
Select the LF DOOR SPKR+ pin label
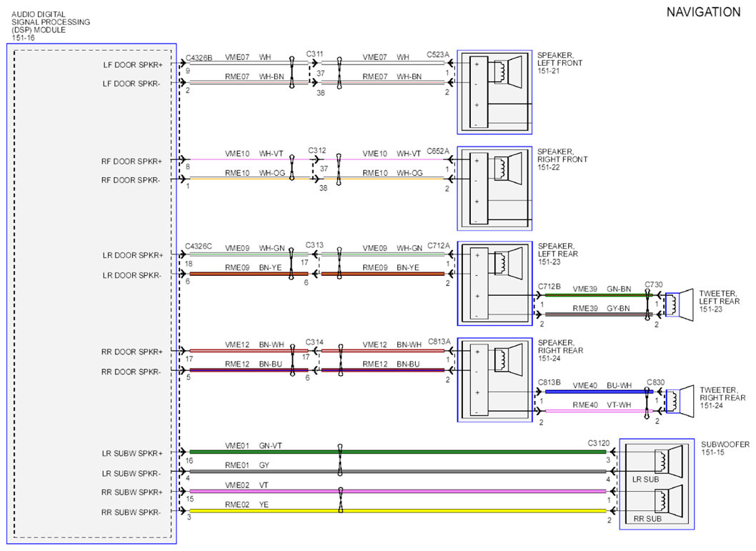click(x=133, y=64)
